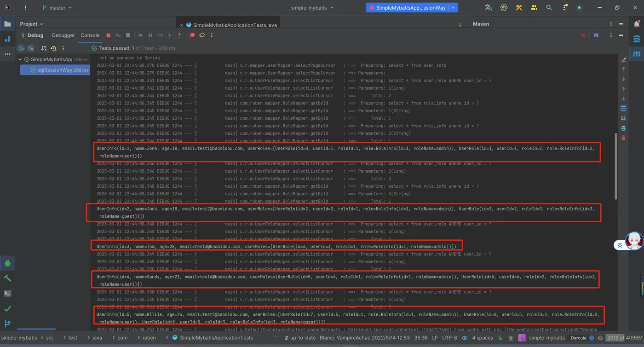Show Notifications bell in right sidebar
The image size is (644, 347).
pos(637,24)
